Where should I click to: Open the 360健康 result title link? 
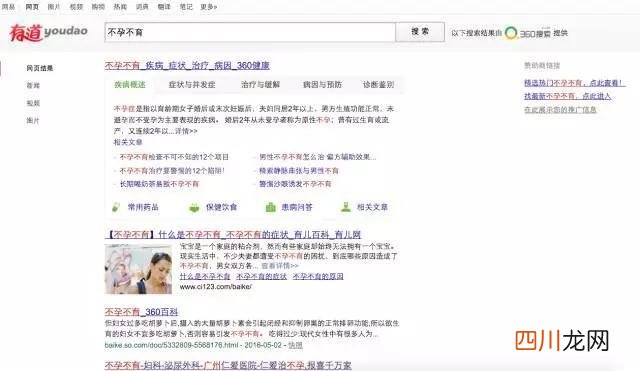click(187, 65)
